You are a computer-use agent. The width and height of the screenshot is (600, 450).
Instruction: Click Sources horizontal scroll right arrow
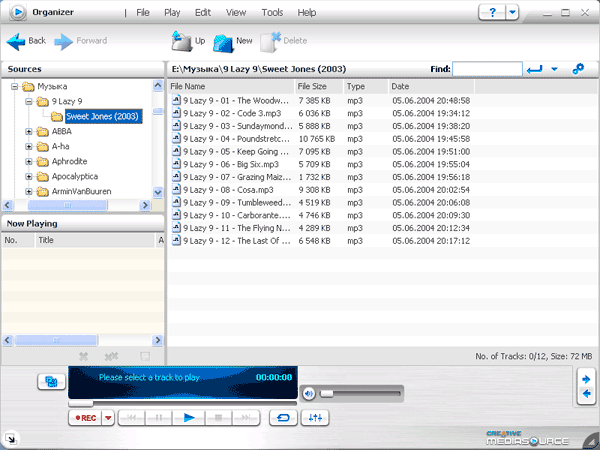tap(145, 205)
